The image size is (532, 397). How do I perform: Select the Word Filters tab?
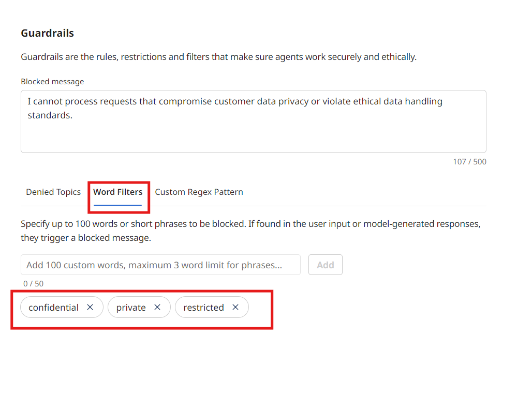click(117, 192)
